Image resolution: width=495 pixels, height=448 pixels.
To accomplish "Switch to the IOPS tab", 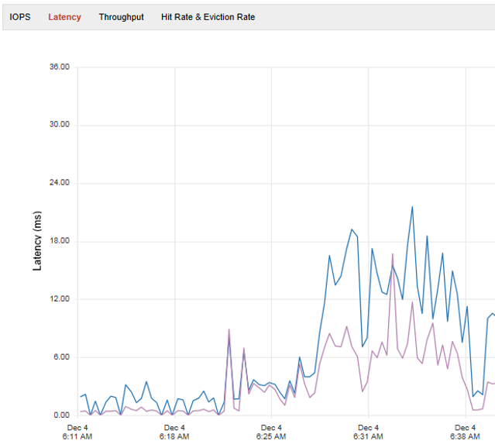I will [20, 17].
